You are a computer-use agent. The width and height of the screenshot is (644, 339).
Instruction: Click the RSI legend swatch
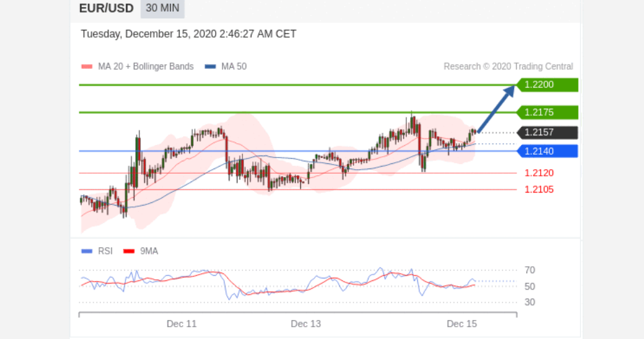coord(86,251)
